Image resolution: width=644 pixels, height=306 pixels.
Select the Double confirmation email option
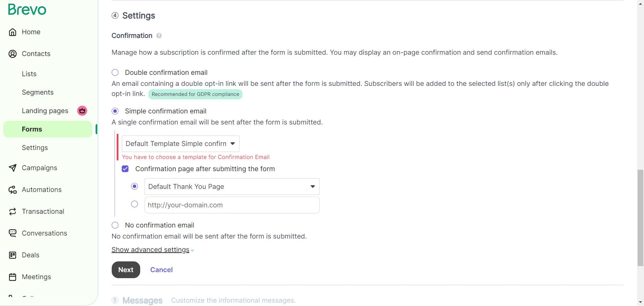click(115, 72)
